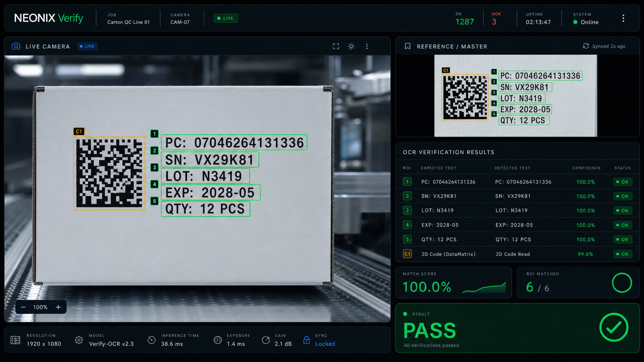Image resolution: width=644 pixels, height=362 pixels.
Task: Open the header three-dot overflow menu
Action: click(x=623, y=18)
